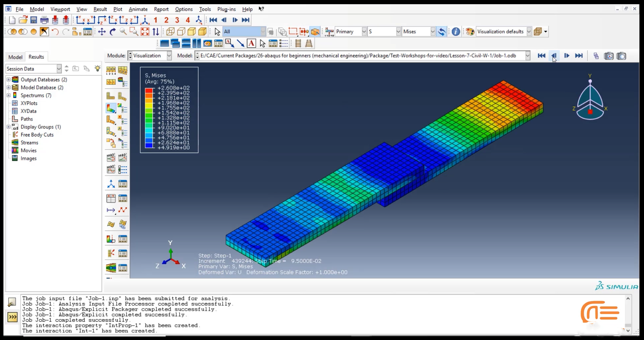This screenshot has height=340, width=644.
Task: Apply view number 1
Action: coord(155,20)
